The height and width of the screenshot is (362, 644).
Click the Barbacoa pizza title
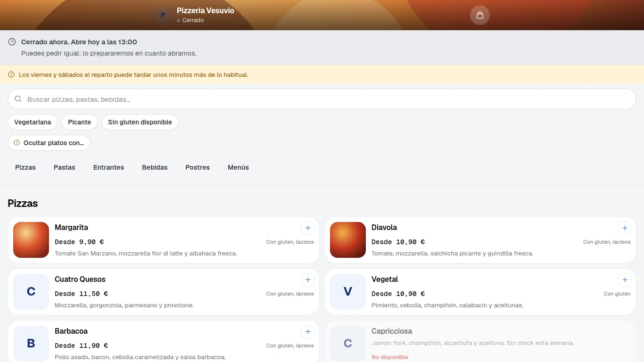71,331
